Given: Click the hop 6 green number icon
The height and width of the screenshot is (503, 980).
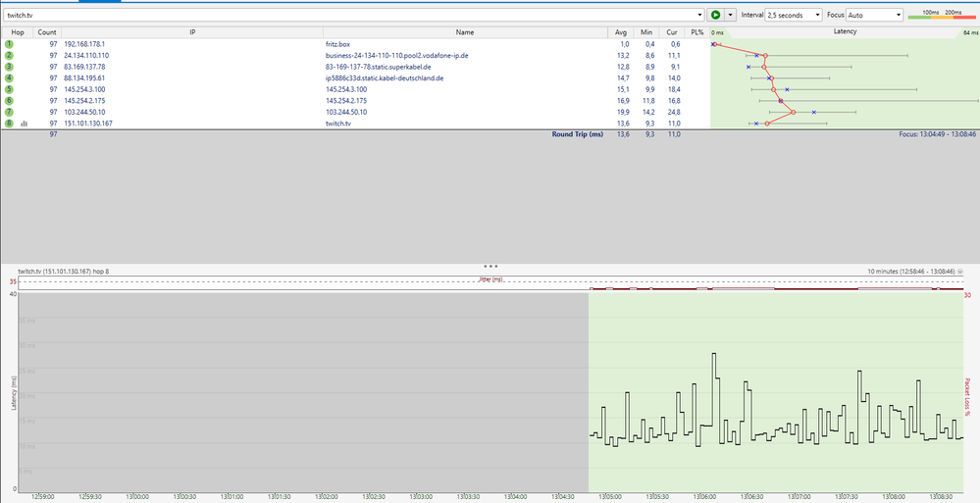Looking at the screenshot, I should 9,101.
